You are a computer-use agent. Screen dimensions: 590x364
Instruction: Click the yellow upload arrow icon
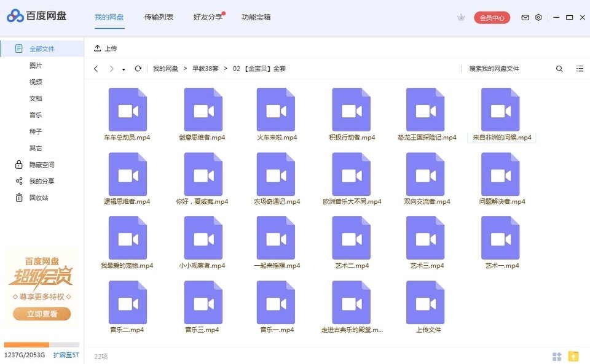click(x=573, y=356)
